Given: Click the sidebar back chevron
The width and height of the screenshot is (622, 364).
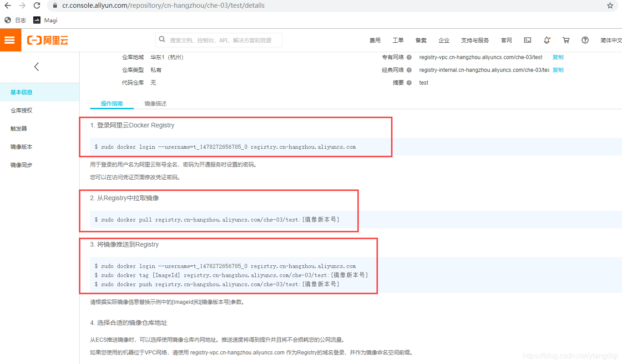Looking at the screenshot, I should pos(36,67).
